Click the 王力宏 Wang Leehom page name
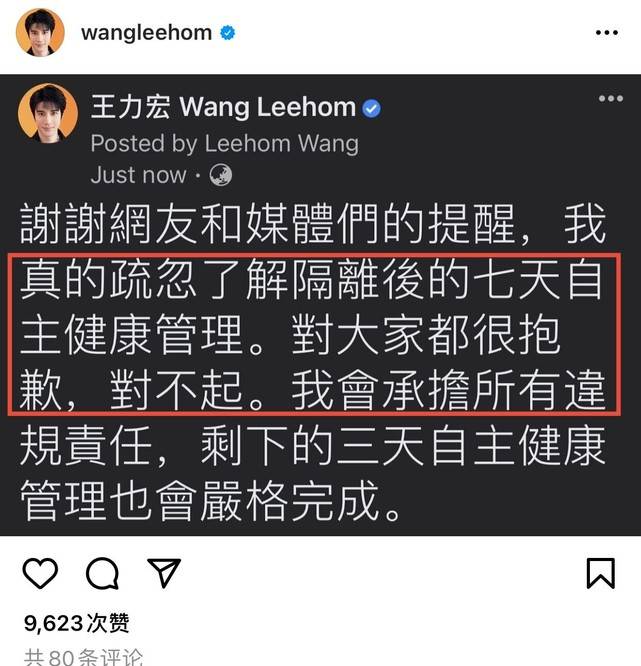The width and height of the screenshot is (641, 666). click(223, 107)
